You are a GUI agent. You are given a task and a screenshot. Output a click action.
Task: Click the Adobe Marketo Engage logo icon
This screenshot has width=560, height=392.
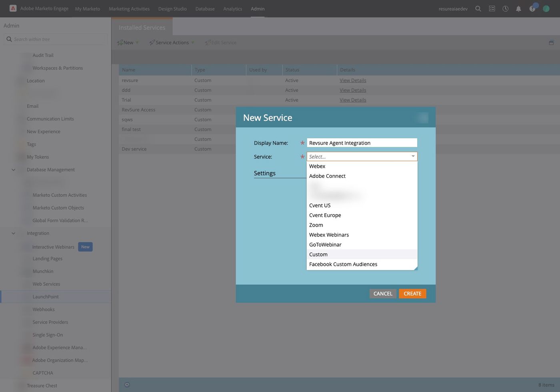point(13,8)
